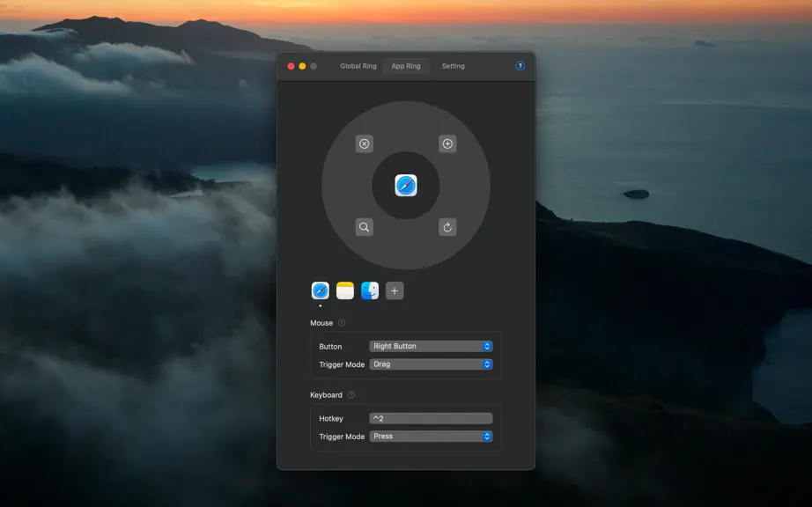This screenshot has width=812, height=507.
Task: Switch to the Global Ring tab
Action: [358, 66]
